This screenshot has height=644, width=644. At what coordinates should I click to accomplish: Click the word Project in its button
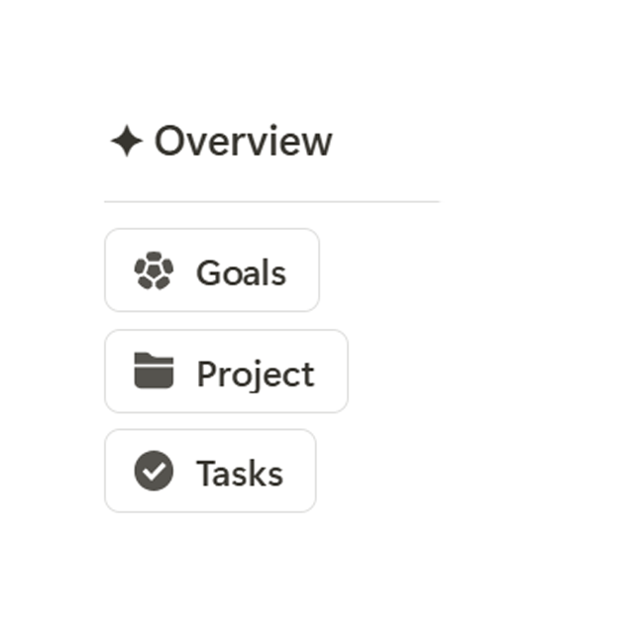coord(256,374)
